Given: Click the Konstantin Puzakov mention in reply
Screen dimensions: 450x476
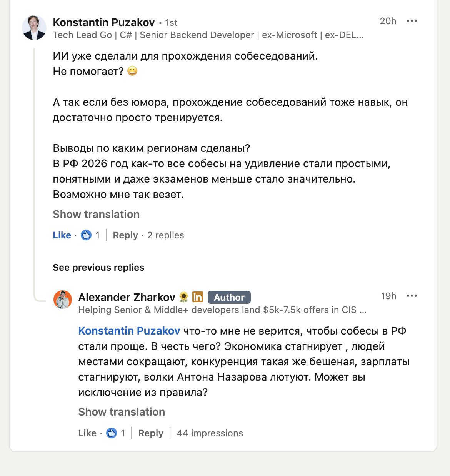Looking at the screenshot, I should tap(129, 331).
